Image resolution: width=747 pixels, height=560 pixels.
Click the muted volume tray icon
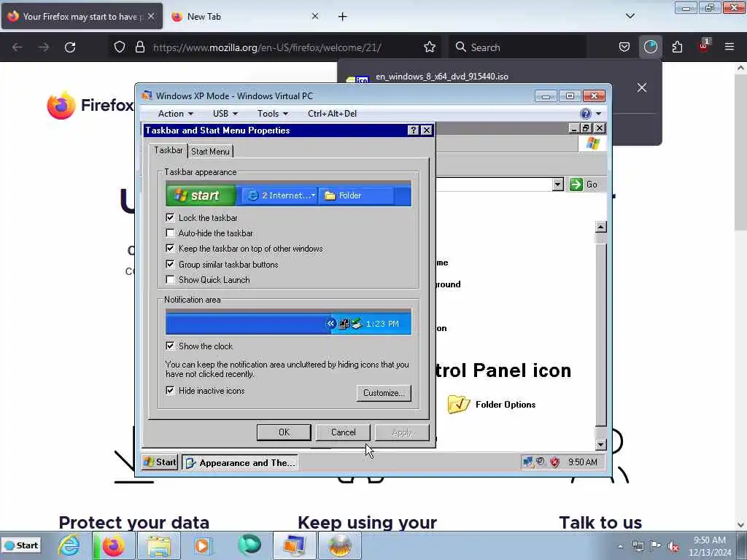point(673,546)
